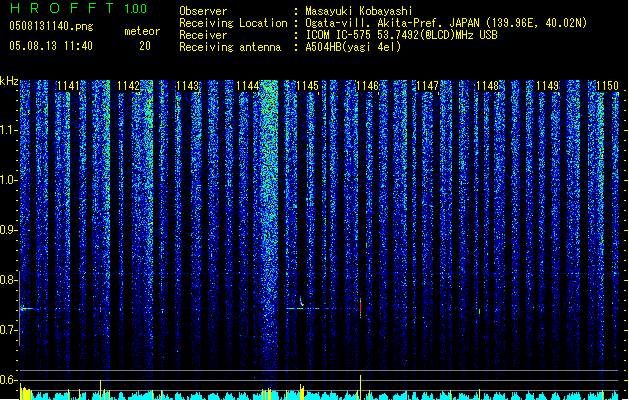Screen dimensions: 629x400
Task: Click the 1146 time marker
Action: (367, 86)
